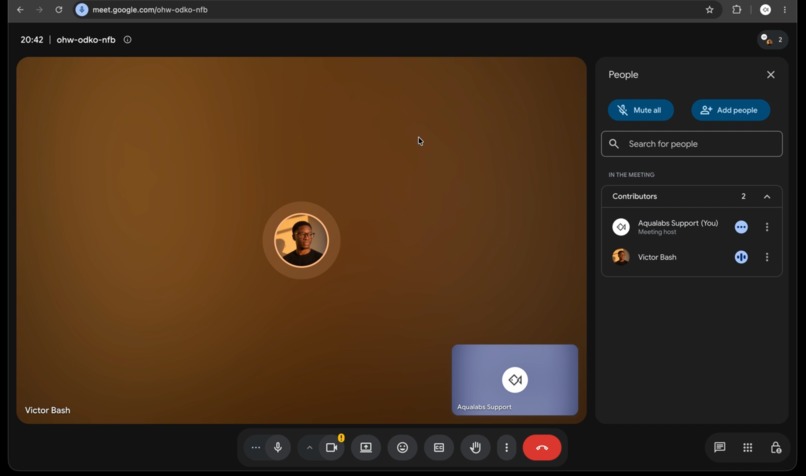The height and width of the screenshot is (476, 806).
Task: Open browser extensions puzzle icon
Action: coord(737,10)
